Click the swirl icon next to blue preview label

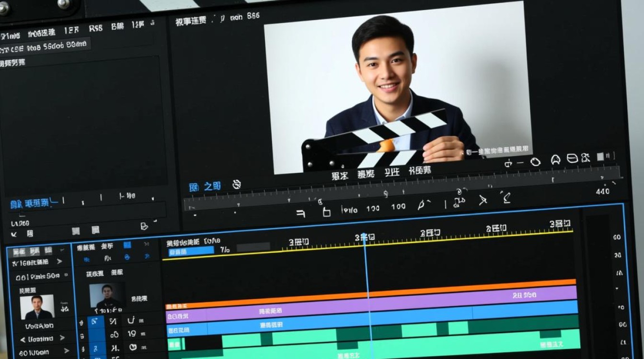pyautogui.click(x=236, y=184)
